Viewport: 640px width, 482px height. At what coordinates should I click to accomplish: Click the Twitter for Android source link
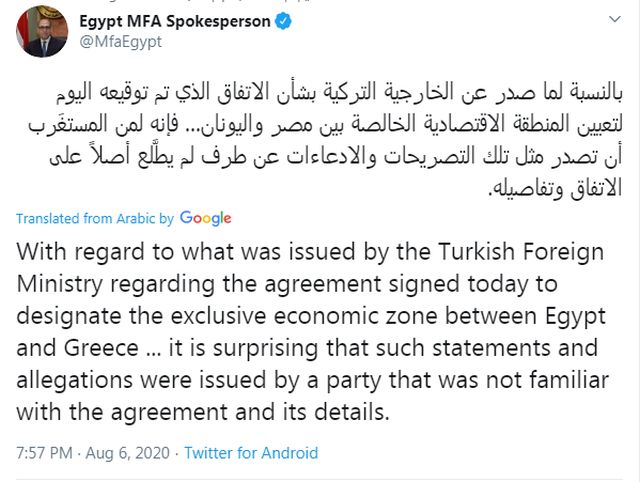251,453
